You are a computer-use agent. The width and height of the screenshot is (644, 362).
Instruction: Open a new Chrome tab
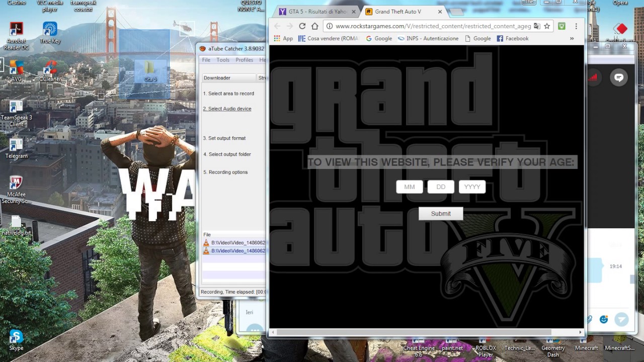click(x=457, y=12)
